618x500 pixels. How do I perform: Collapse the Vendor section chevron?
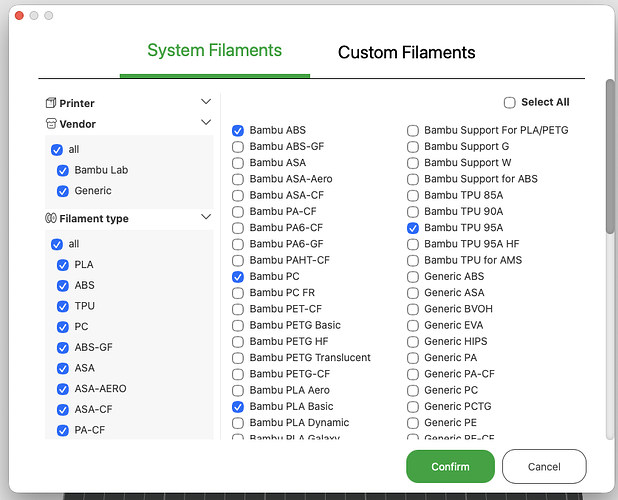pyautogui.click(x=206, y=122)
